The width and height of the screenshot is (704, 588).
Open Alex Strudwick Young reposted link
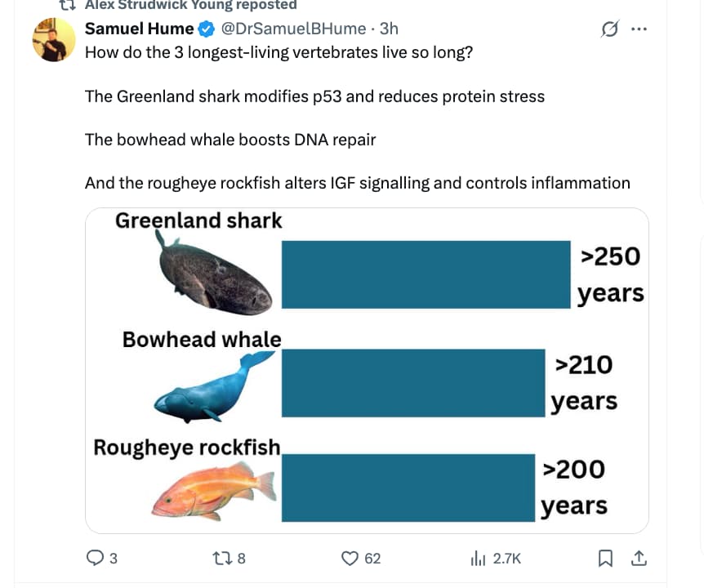[190, 5]
